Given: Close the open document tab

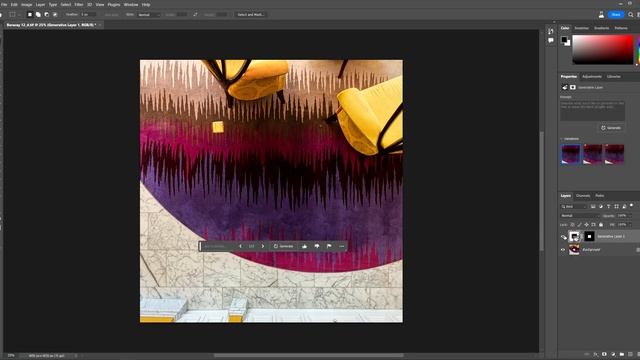Looking at the screenshot, I should pos(100,25).
